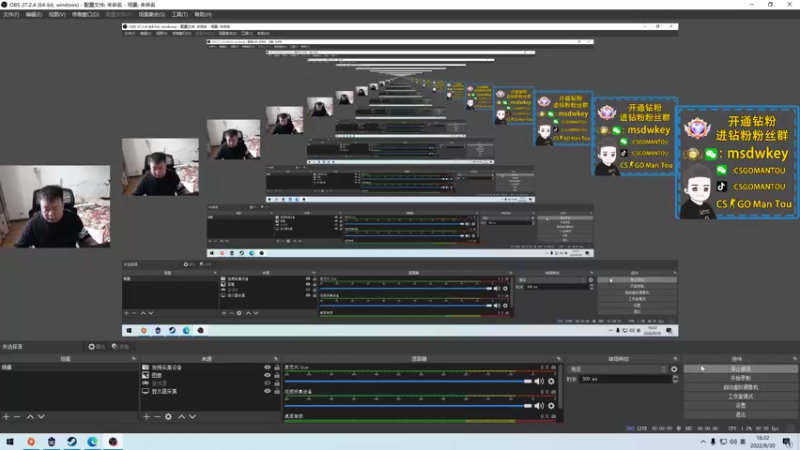This screenshot has width=800, height=450.
Task: Open Steam from the Windows taskbar
Action: (x=72, y=442)
